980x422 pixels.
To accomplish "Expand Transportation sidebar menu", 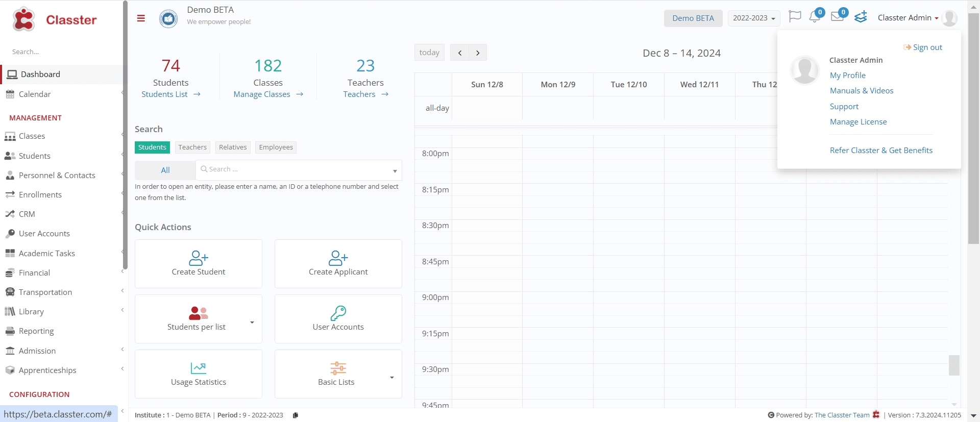I will pyautogui.click(x=61, y=292).
